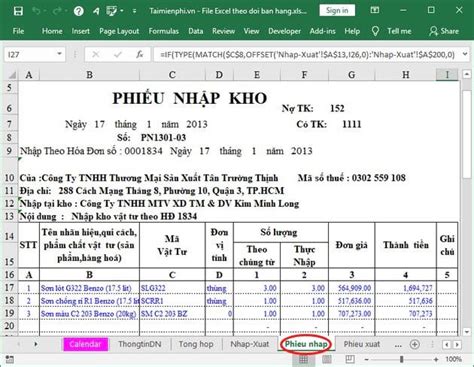Open the Ribbon Display Options icon
The height and width of the screenshot is (367, 474).
click(375, 10)
